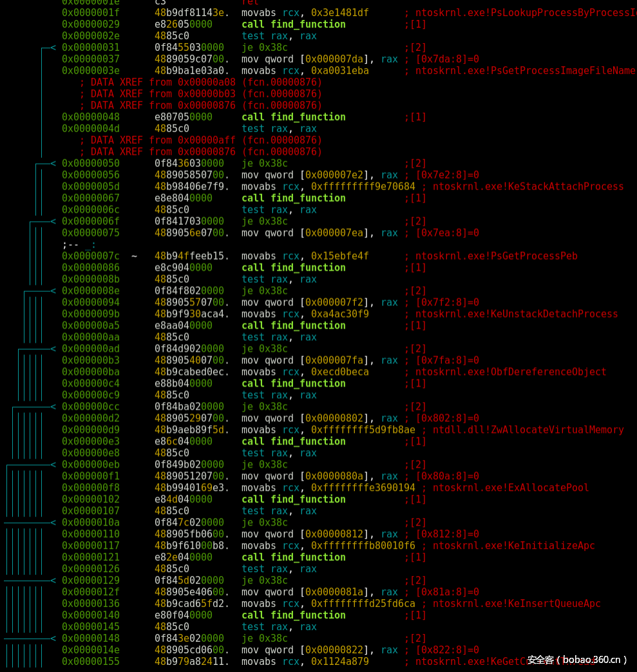The image size is (637, 672).
Task: Click the tilde marker beside address 0x0000007c
Action: tap(134, 256)
